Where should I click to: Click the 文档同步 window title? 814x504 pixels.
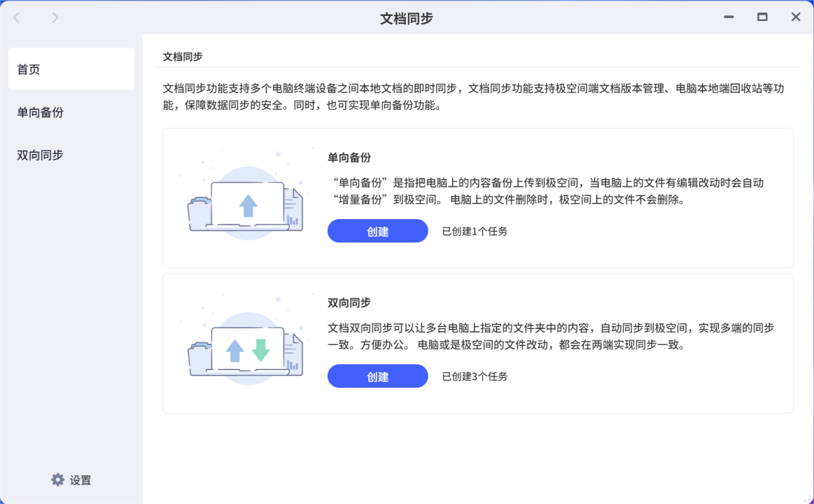[407, 18]
